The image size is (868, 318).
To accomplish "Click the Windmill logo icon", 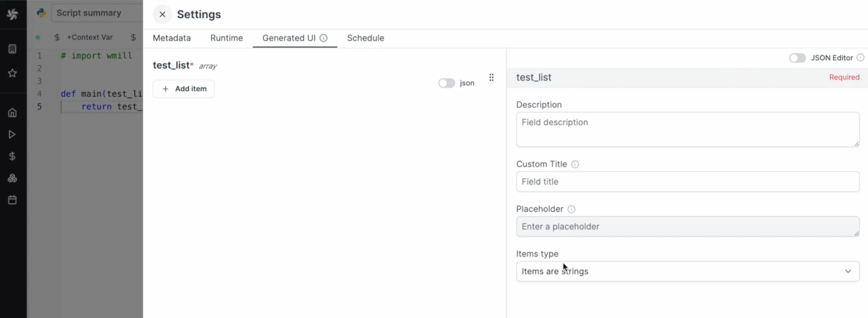I will pos(13,14).
